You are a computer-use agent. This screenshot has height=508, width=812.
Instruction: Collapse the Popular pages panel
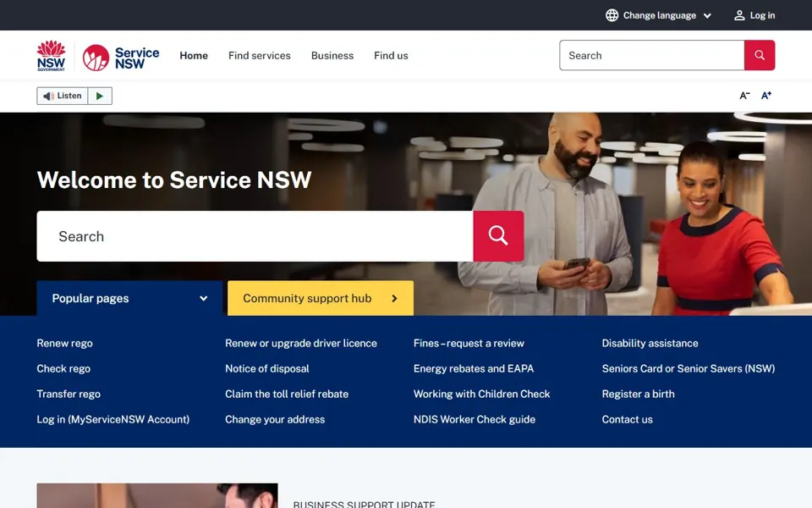pos(129,298)
